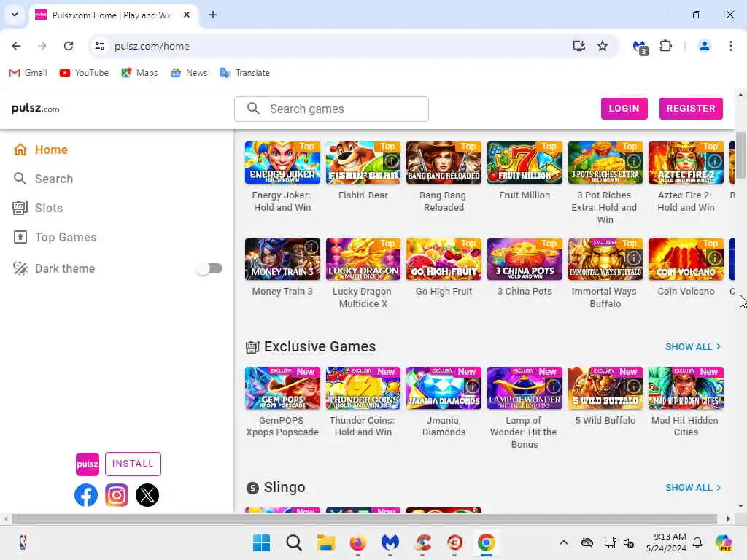Select Search in the sidebar

[54, 179]
